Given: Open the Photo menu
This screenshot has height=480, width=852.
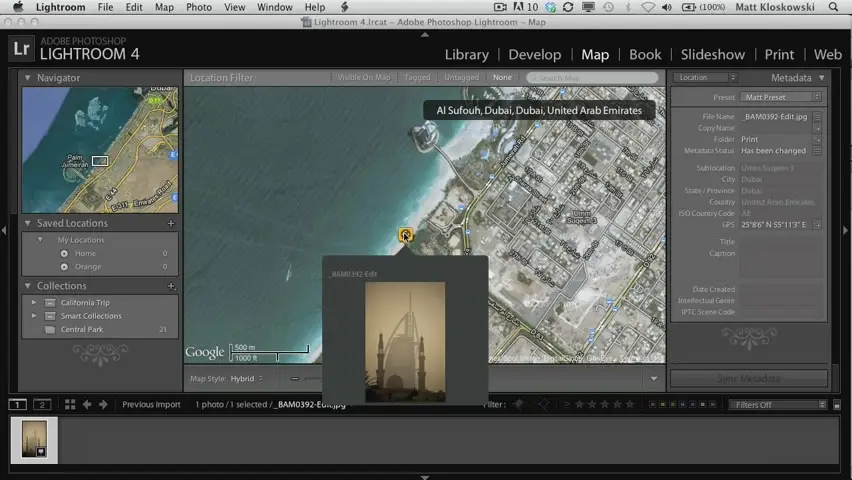Looking at the screenshot, I should [199, 7].
